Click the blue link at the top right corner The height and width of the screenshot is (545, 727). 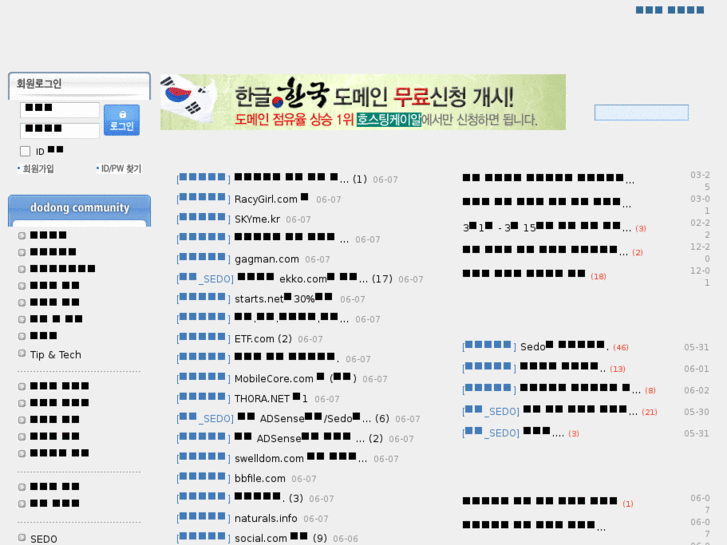670,10
